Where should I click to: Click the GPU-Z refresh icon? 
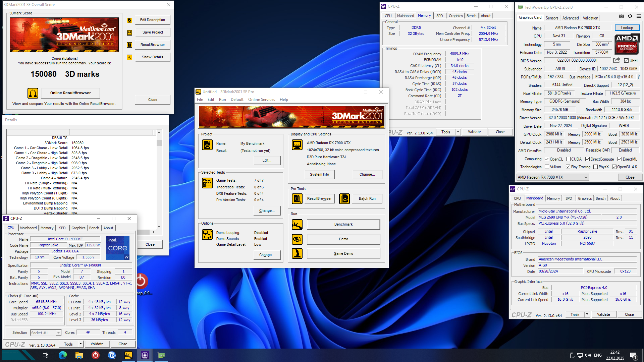(630, 16)
